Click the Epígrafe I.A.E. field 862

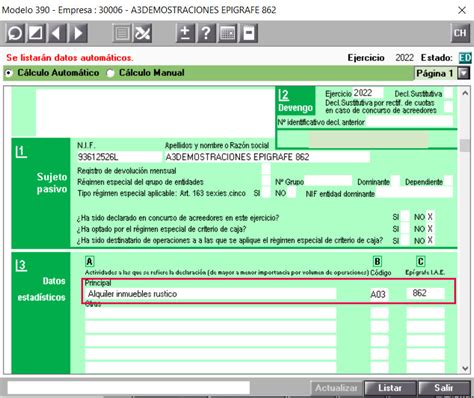tap(425, 293)
